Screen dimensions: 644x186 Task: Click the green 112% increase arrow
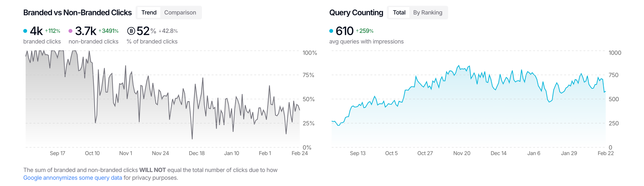47,31
